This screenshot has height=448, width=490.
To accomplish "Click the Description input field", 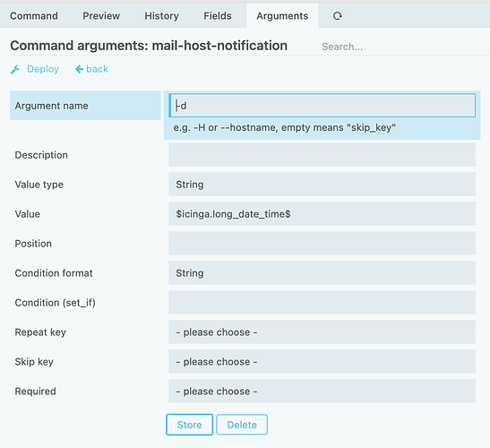I will coord(322,155).
